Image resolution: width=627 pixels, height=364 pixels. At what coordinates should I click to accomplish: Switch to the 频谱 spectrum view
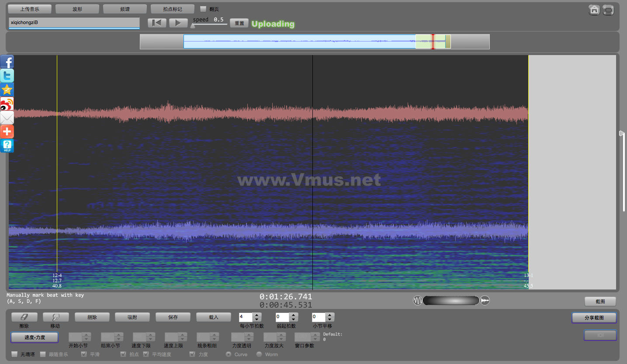pyautogui.click(x=125, y=9)
